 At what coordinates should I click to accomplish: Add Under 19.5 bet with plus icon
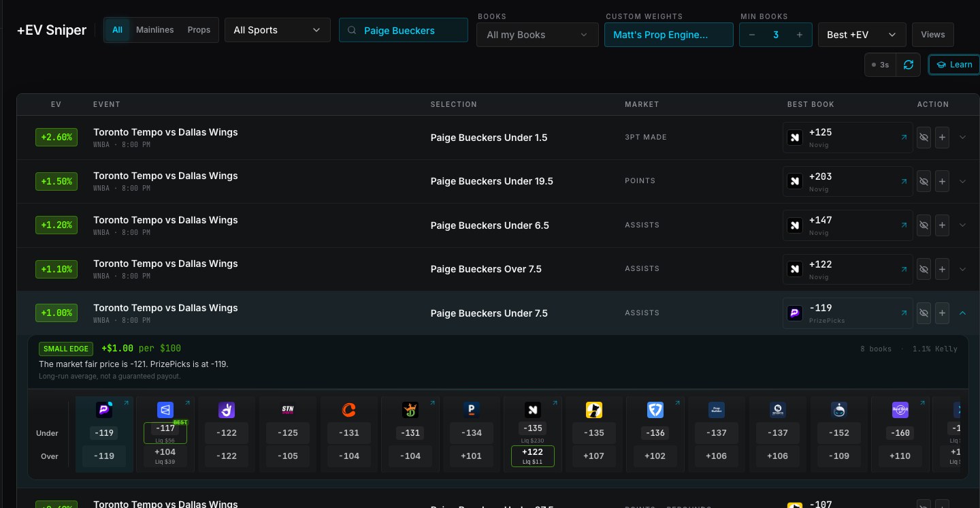(x=943, y=181)
